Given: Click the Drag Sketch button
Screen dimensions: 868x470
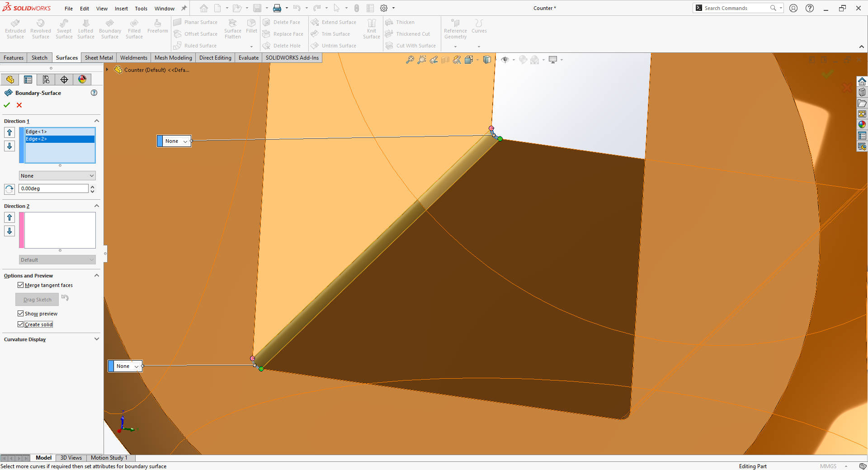Looking at the screenshot, I should (x=37, y=299).
